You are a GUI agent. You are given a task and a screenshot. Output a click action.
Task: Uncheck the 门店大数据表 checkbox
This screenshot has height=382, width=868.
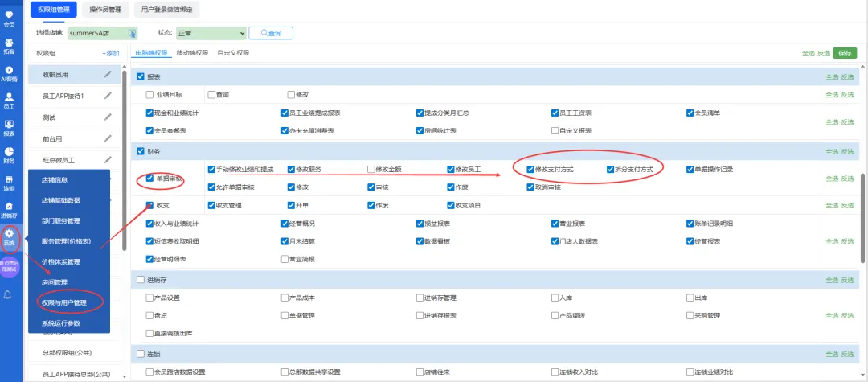click(555, 241)
